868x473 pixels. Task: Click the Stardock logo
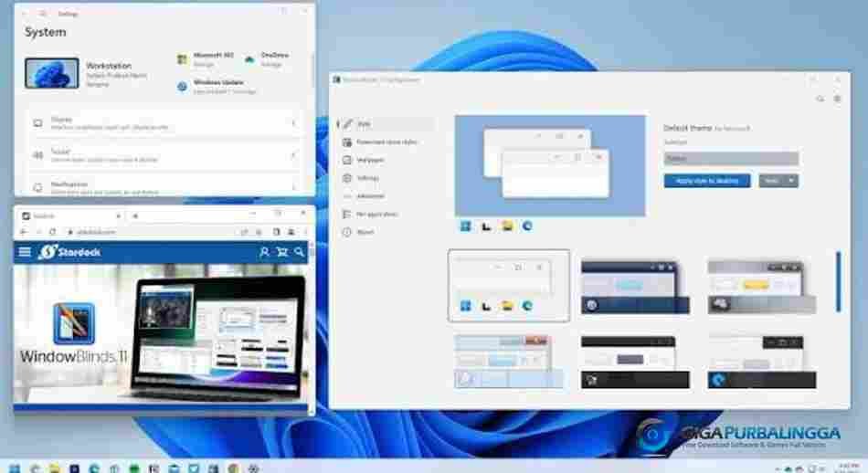pyautogui.click(x=69, y=252)
